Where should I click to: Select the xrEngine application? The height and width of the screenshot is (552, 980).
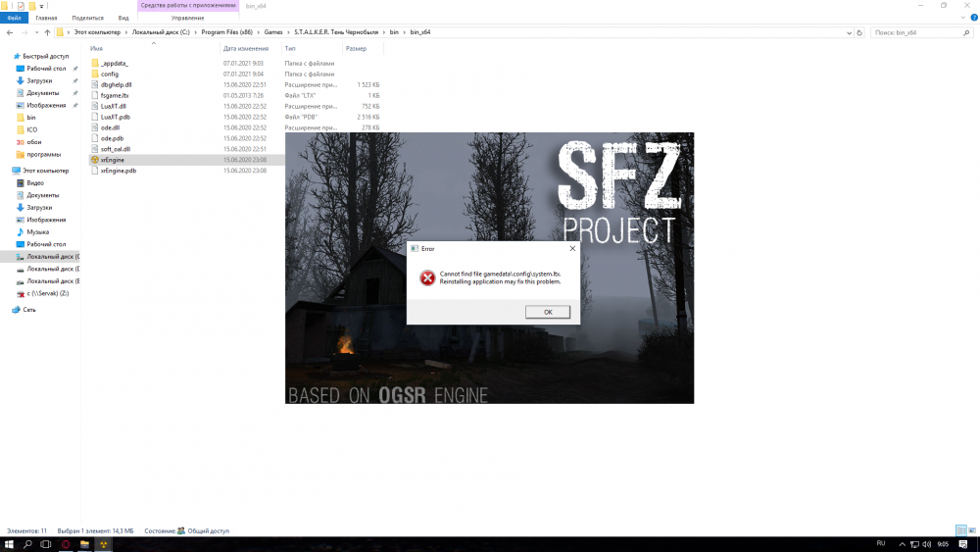click(x=113, y=160)
